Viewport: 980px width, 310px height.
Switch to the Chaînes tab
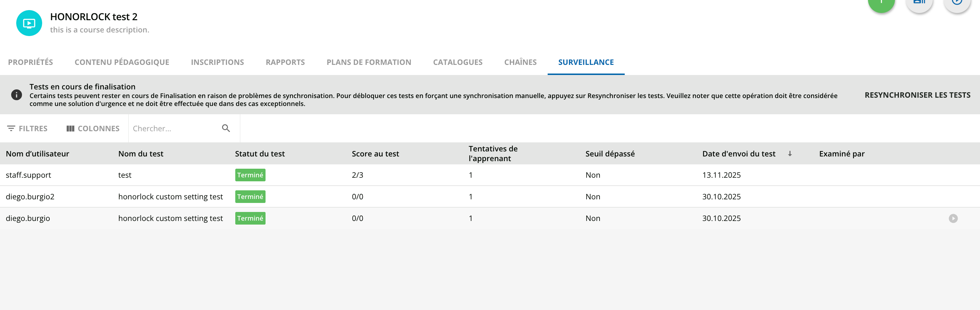520,62
